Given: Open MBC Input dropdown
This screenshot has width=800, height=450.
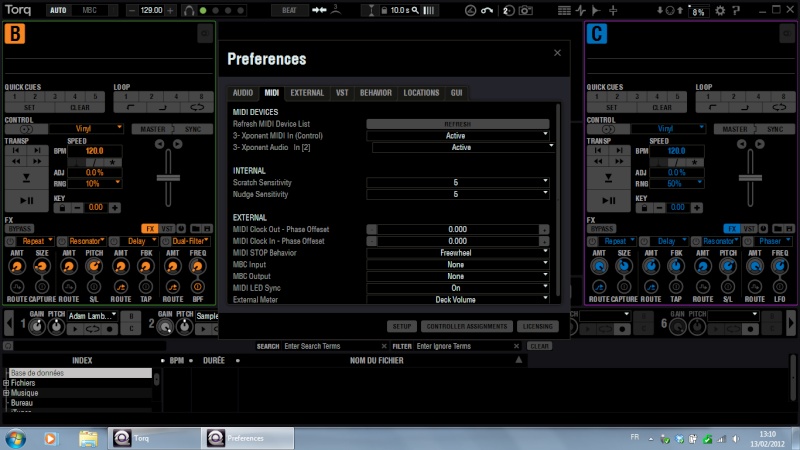Looking at the screenshot, I should pos(458,265).
